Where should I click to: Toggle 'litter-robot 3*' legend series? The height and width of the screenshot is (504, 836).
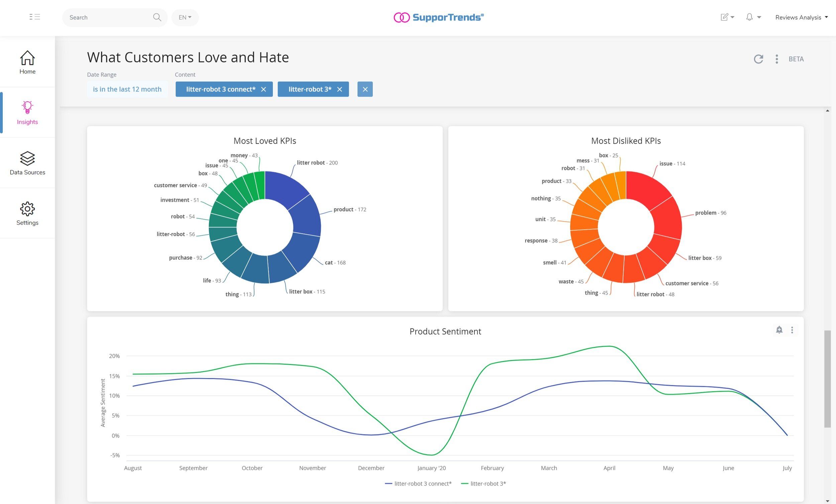click(484, 483)
